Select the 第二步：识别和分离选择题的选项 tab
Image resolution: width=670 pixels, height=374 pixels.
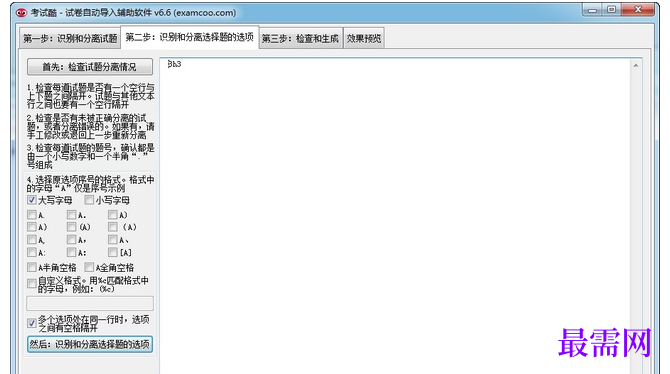click(x=190, y=38)
